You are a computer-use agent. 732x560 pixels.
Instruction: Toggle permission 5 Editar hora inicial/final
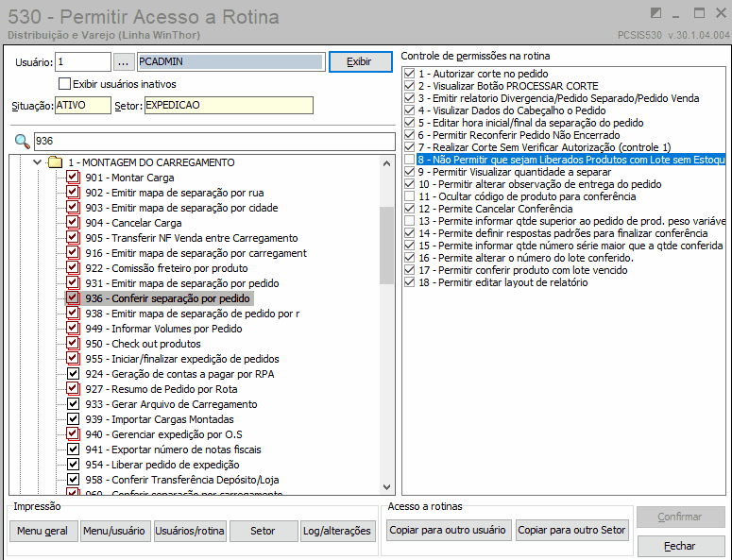(409, 123)
